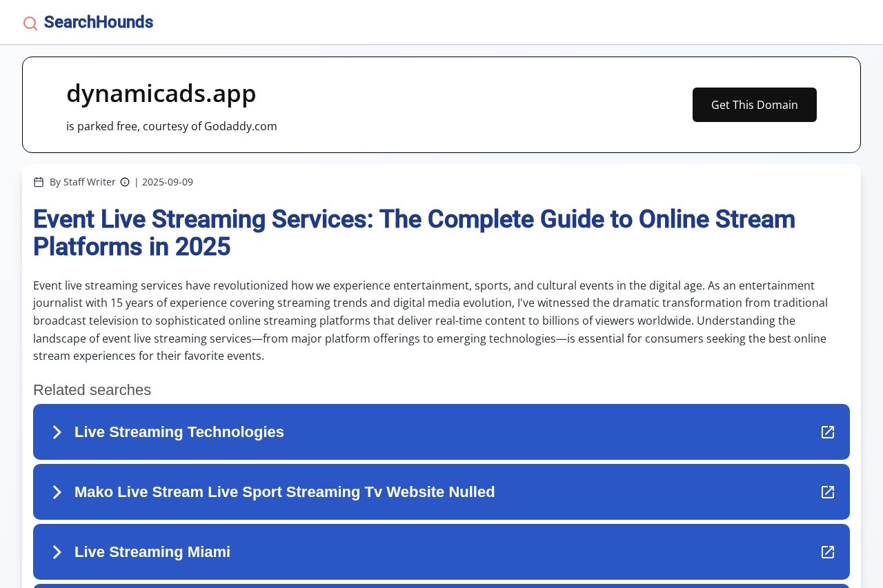Click the By Staff Writer author label

click(83, 182)
